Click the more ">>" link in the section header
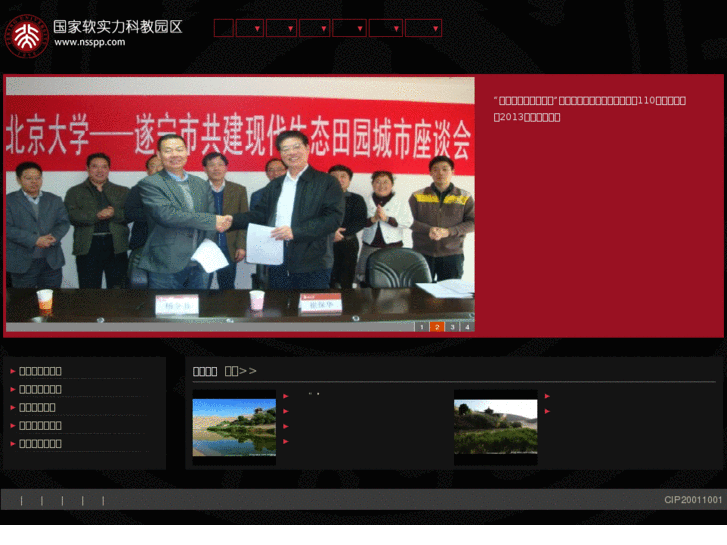The image size is (727, 545). click(x=241, y=371)
